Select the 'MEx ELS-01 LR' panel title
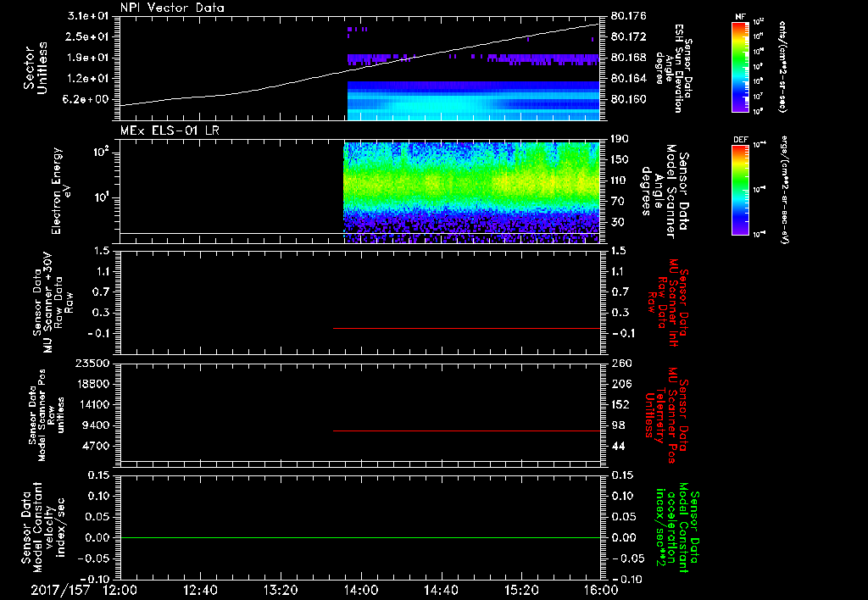Viewport: 868px width, 600px height. (170, 131)
